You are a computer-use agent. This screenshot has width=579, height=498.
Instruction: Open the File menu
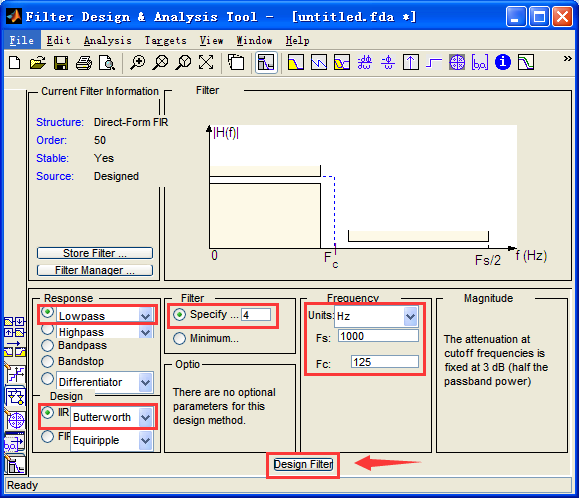(21, 40)
